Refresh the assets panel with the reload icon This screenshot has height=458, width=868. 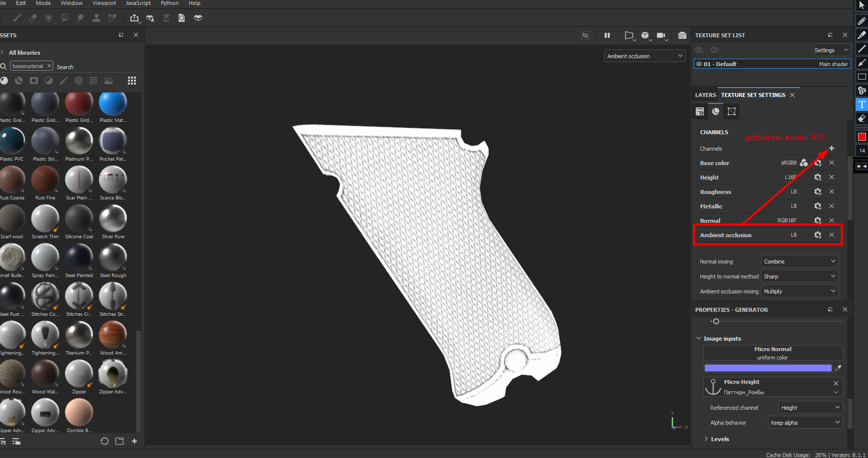(x=105, y=441)
